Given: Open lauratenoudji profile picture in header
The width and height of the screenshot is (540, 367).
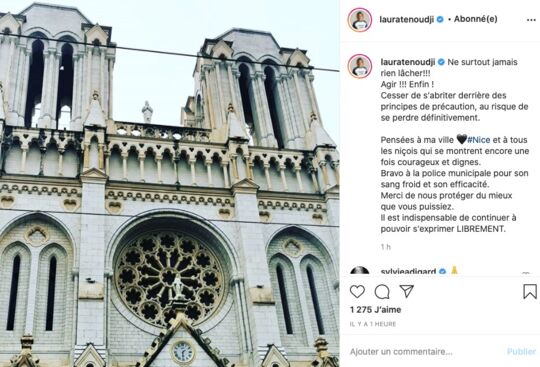Looking at the screenshot, I should tap(360, 20).
